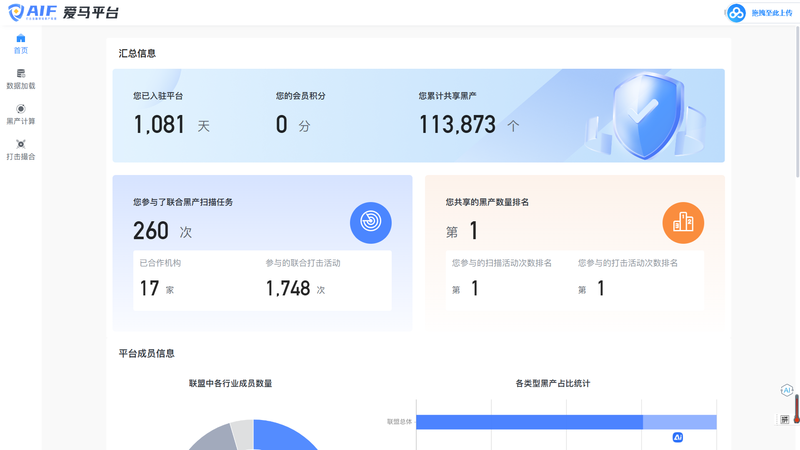Click the page vertical scrollbar
This screenshot has width=800, height=450.
pyautogui.click(x=797, y=102)
